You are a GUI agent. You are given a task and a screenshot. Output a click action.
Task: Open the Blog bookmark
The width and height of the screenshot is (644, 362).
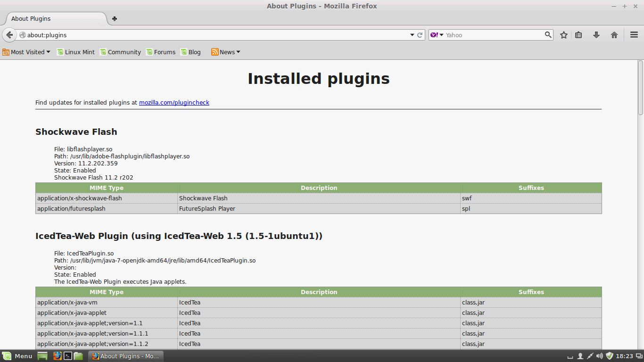click(190, 52)
